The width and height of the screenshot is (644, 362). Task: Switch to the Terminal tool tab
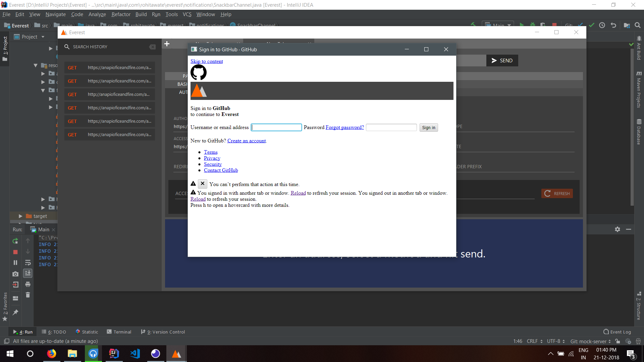pos(119,332)
